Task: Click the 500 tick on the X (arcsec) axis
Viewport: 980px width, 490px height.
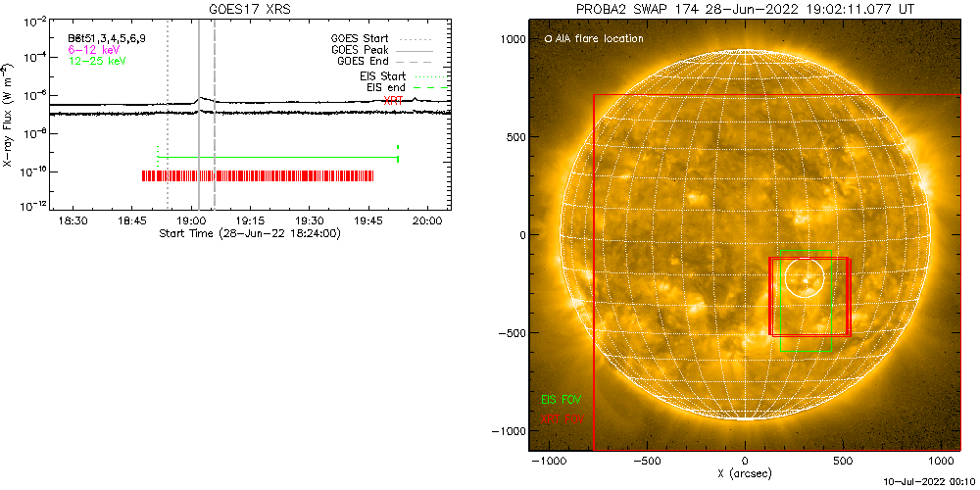Action: point(843,462)
